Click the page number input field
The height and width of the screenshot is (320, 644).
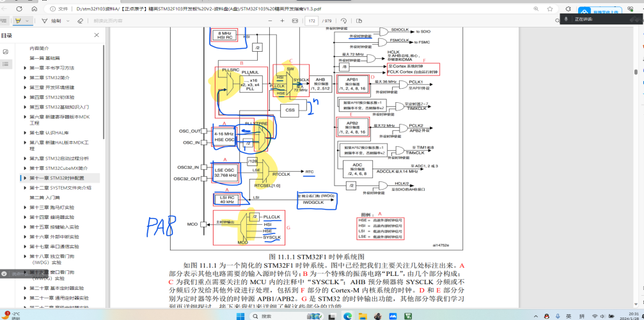point(311,21)
